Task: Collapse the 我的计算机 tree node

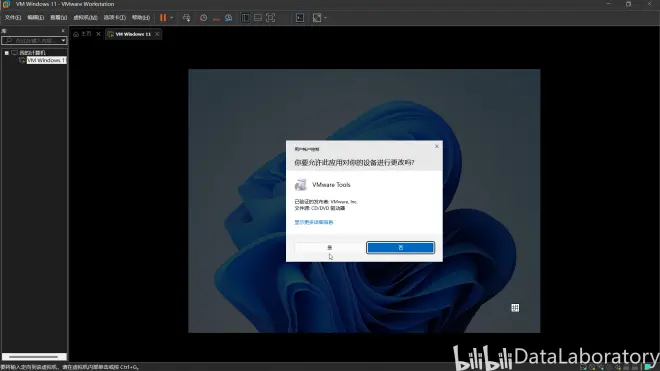Action: pos(7,53)
